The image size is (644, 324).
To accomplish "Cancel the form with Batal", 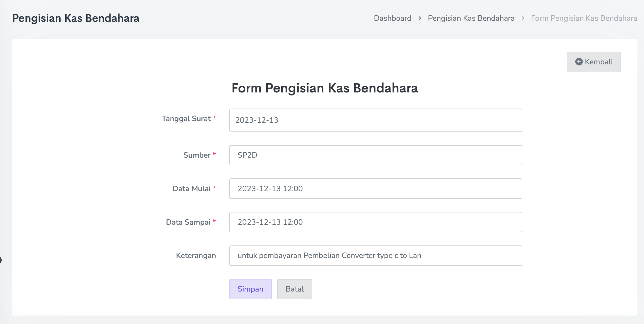I will coord(294,289).
